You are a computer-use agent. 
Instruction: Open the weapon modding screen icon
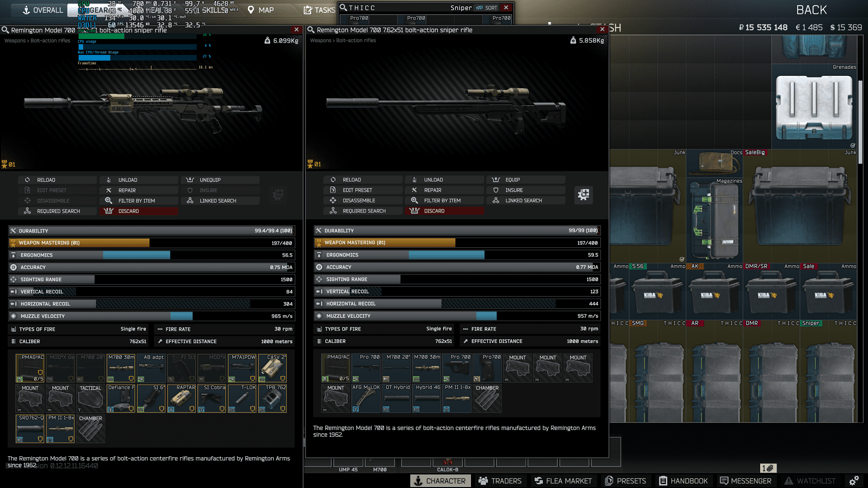(x=583, y=194)
